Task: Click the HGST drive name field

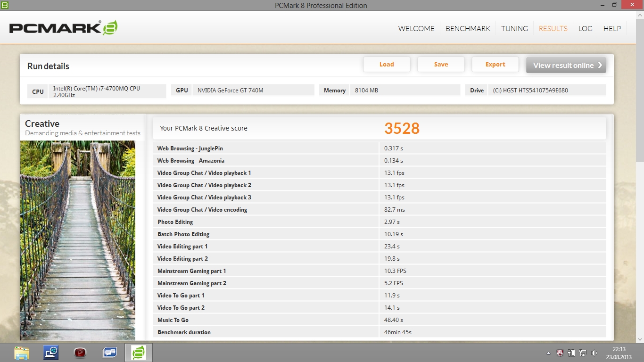Action: tap(547, 90)
